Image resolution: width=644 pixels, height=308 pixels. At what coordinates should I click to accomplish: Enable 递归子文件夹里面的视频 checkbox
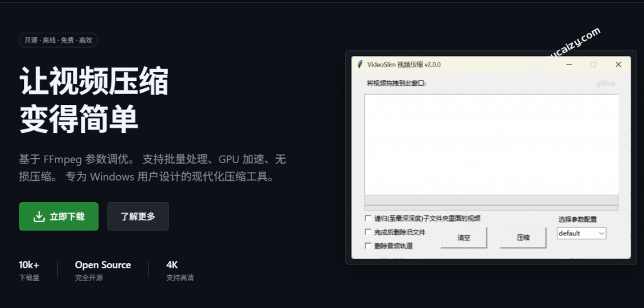pos(368,218)
